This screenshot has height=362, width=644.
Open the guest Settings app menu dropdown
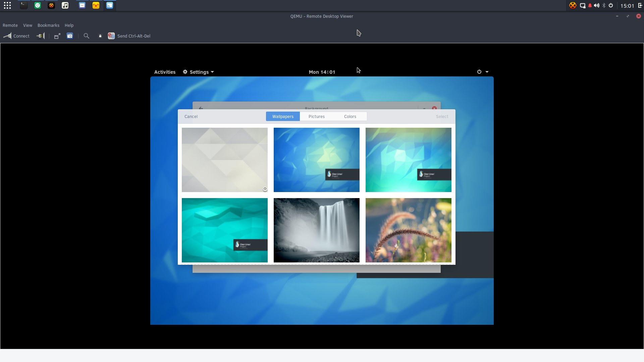point(198,72)
